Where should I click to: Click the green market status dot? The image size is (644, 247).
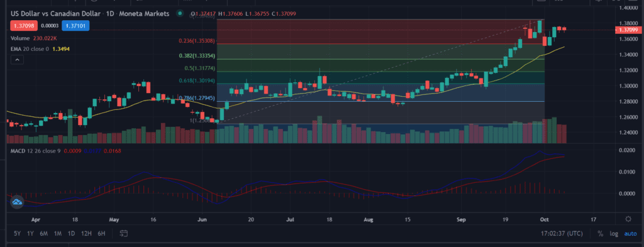click(179, 14)
